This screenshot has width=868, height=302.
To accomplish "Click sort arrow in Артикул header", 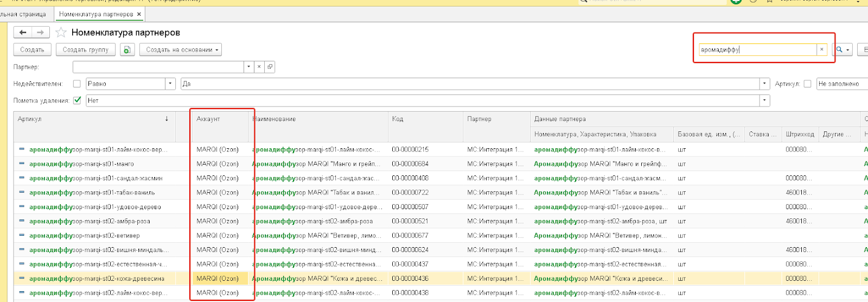I will [167, 118].
